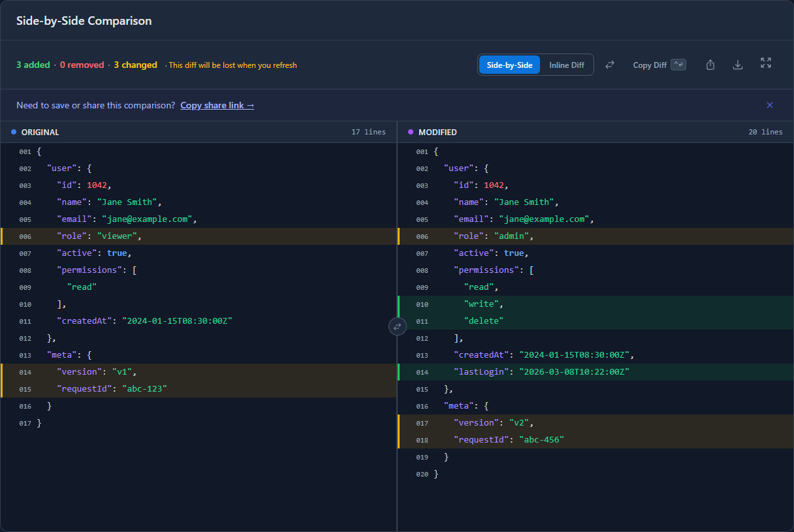
Task: Dismiss the share banner with the X
Action: [x=770, y=105]
